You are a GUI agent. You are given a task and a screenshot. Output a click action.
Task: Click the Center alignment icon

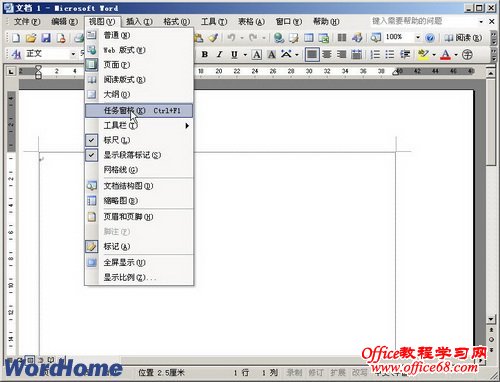coord(327,54)
